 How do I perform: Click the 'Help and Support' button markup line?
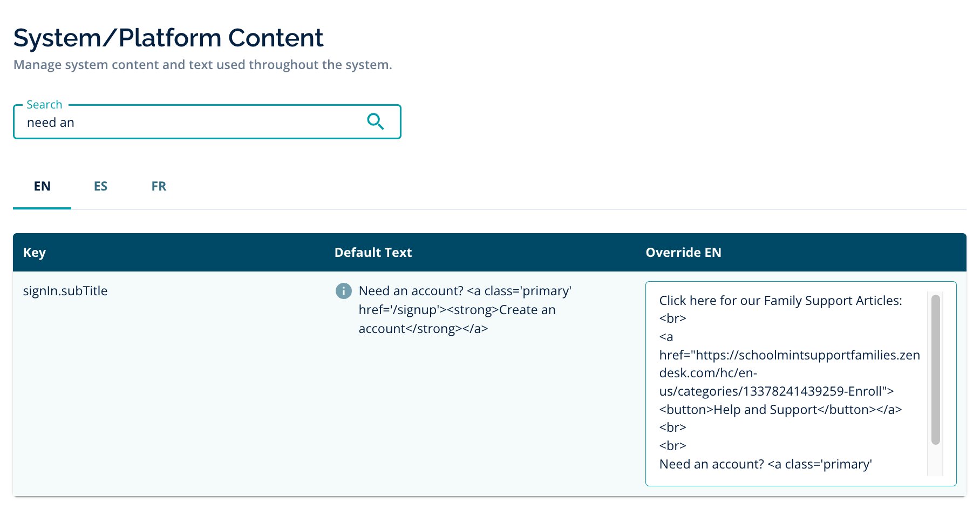point(780,410)
